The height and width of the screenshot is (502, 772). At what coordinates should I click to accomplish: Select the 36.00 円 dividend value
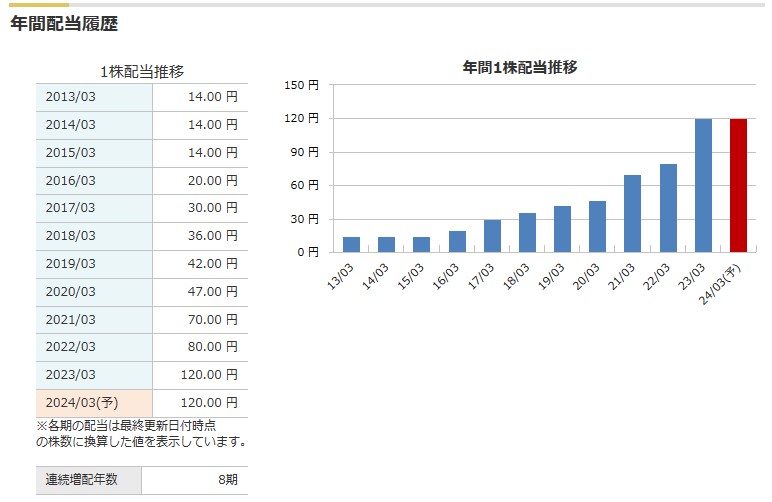tap(213, 236)
